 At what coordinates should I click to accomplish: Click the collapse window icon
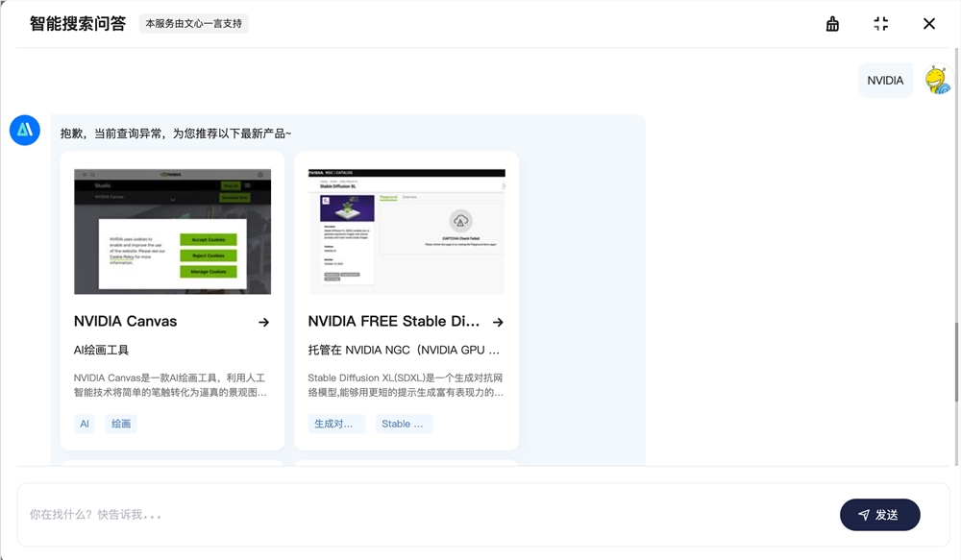point(880,24)
